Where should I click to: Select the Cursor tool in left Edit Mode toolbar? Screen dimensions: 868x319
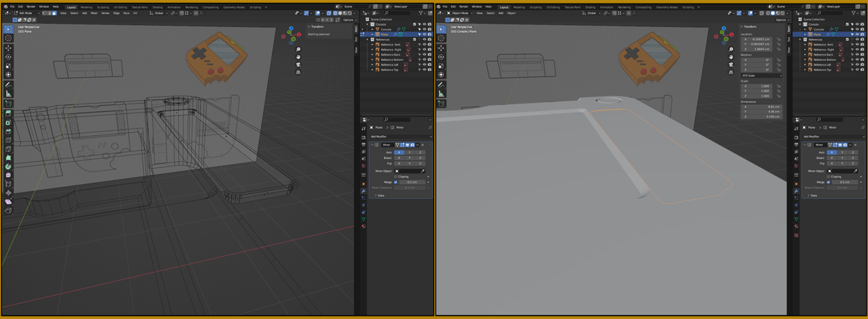coord(8,39)
